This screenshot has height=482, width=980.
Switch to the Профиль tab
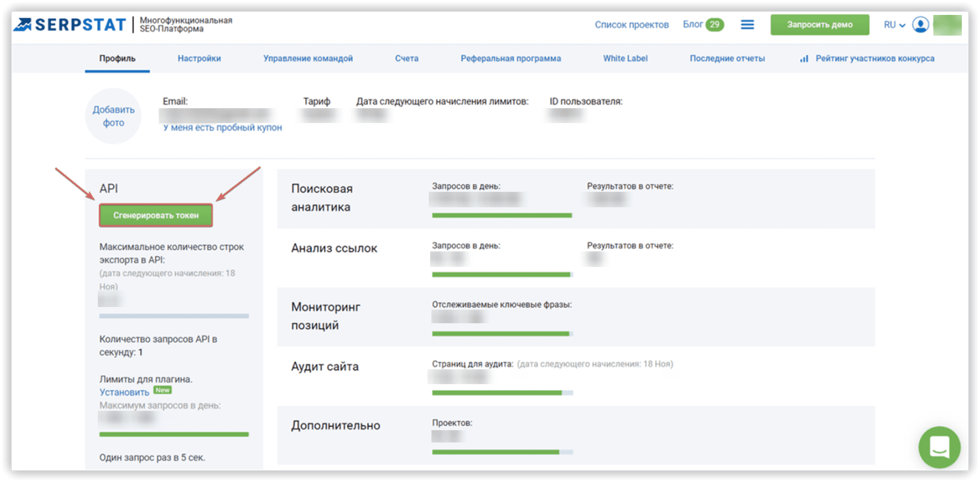pyautogui.click(x=117, y=58)
